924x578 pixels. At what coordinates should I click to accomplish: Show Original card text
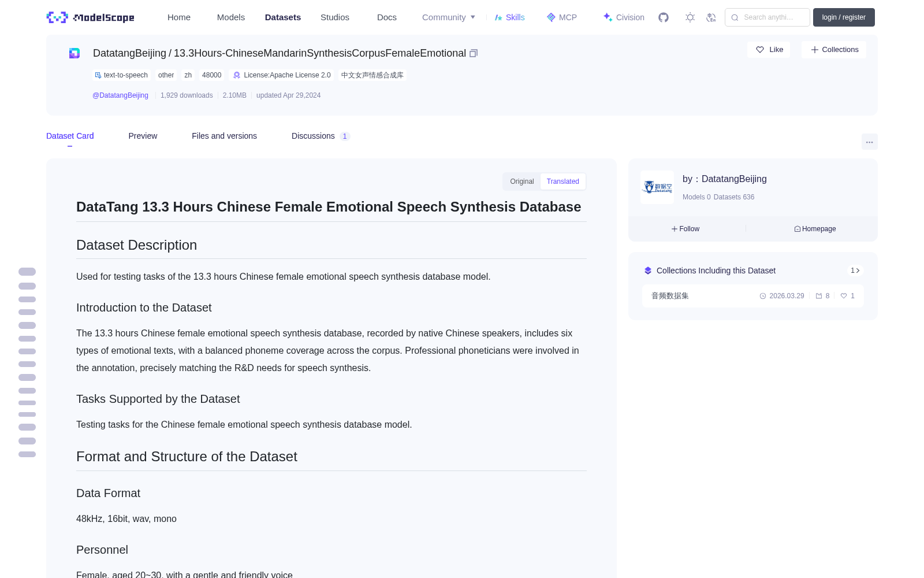tap(522, 181)
